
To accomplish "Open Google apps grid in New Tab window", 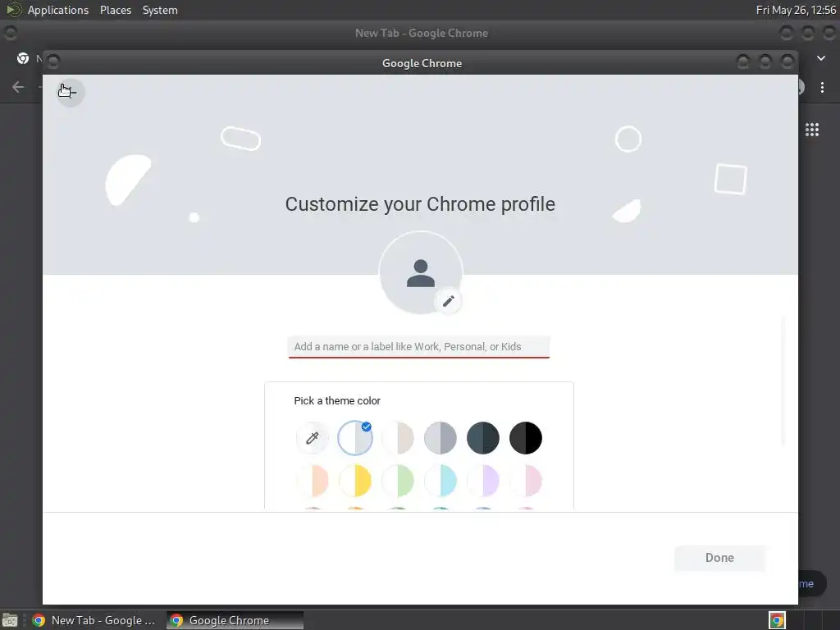I will pos(811,129).
